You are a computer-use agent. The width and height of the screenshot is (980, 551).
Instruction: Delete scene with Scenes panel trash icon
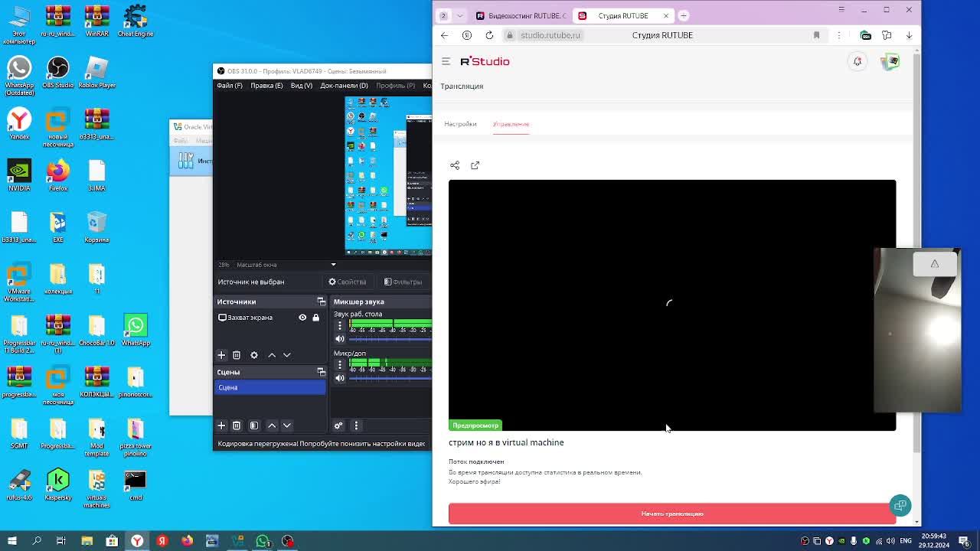(x=237, y=425)
